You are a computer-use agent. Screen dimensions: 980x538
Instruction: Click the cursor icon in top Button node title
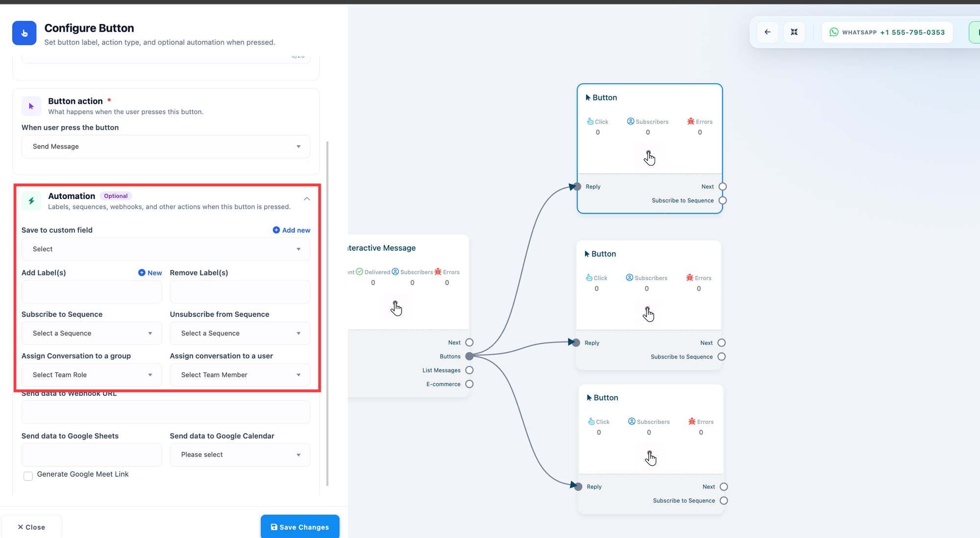click(588, 98)
